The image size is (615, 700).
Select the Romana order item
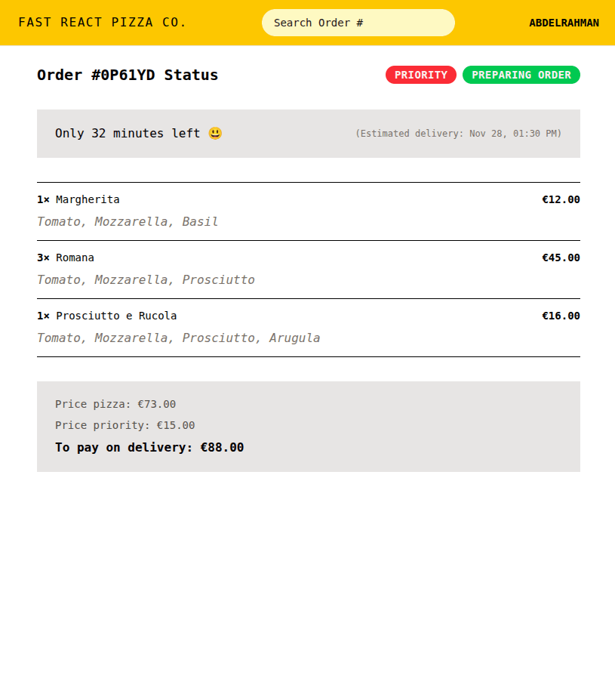pos(75,257)
